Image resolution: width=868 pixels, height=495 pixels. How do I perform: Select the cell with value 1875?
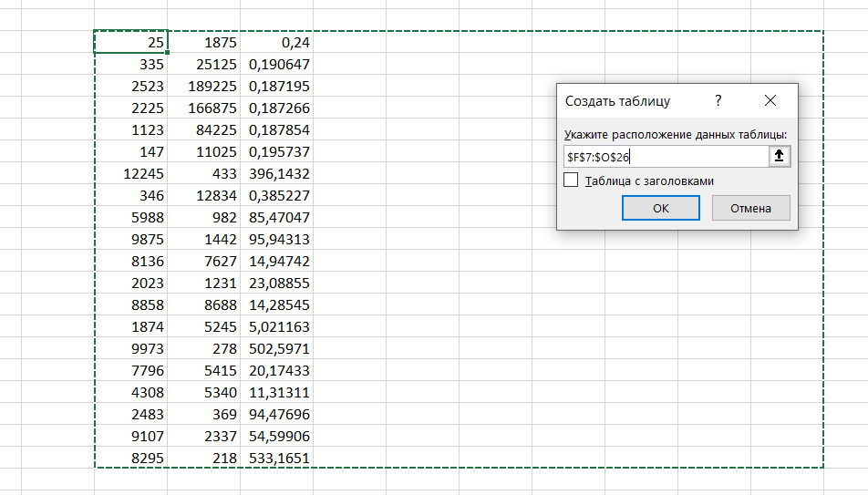[203, 42]
